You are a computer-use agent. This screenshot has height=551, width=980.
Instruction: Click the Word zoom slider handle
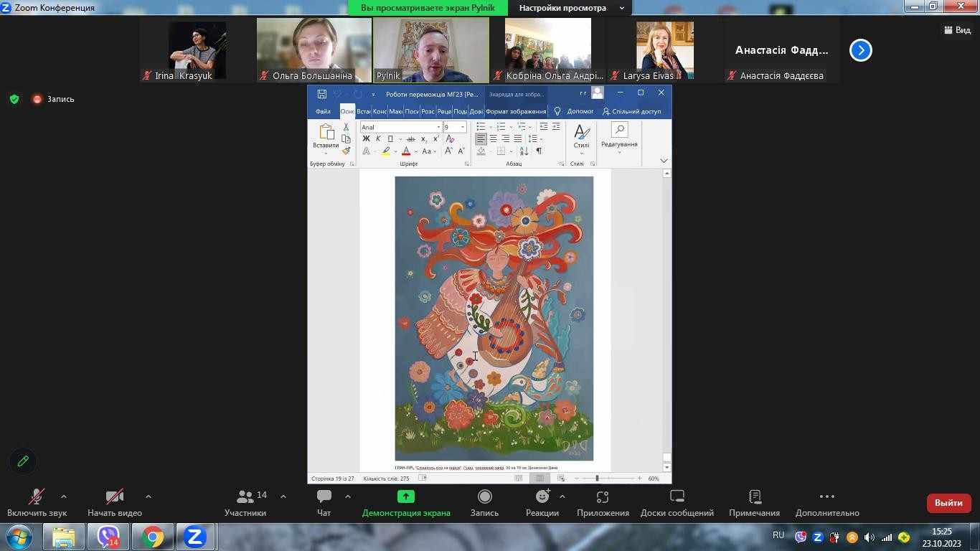(x=597, y=479)
